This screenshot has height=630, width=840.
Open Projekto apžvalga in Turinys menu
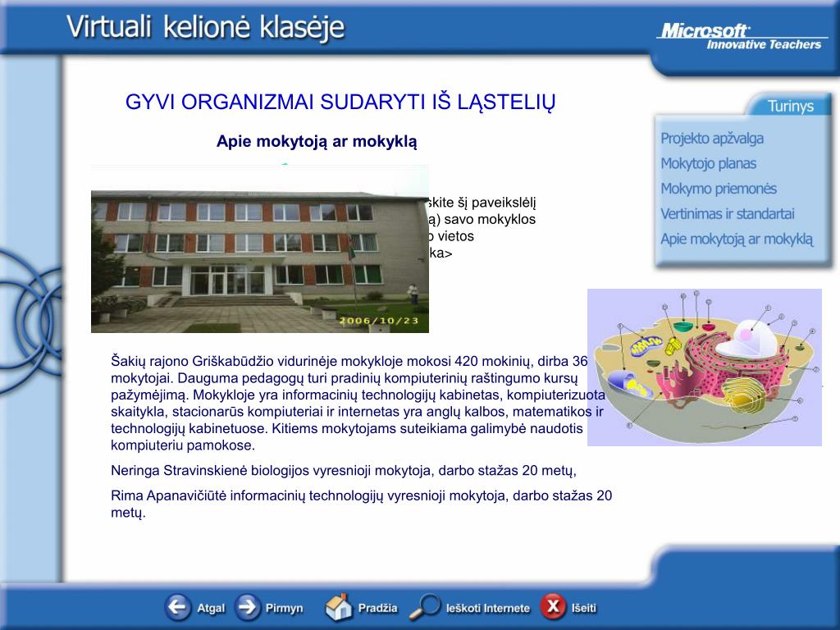(712, 139)
